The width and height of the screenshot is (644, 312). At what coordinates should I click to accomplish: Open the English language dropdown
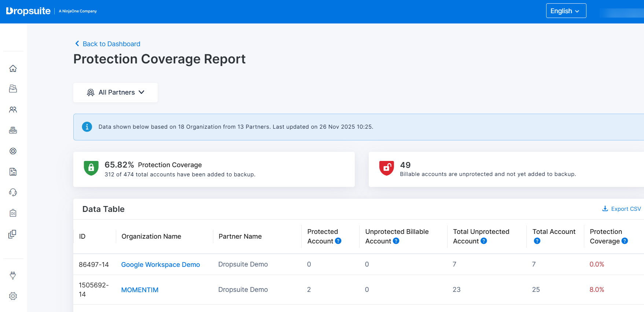(566, 11)
